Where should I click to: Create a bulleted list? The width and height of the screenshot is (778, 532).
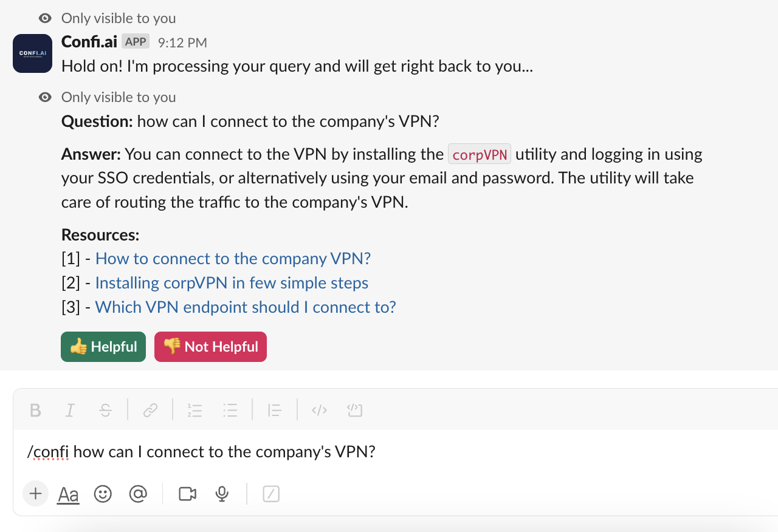coord(230,410)
